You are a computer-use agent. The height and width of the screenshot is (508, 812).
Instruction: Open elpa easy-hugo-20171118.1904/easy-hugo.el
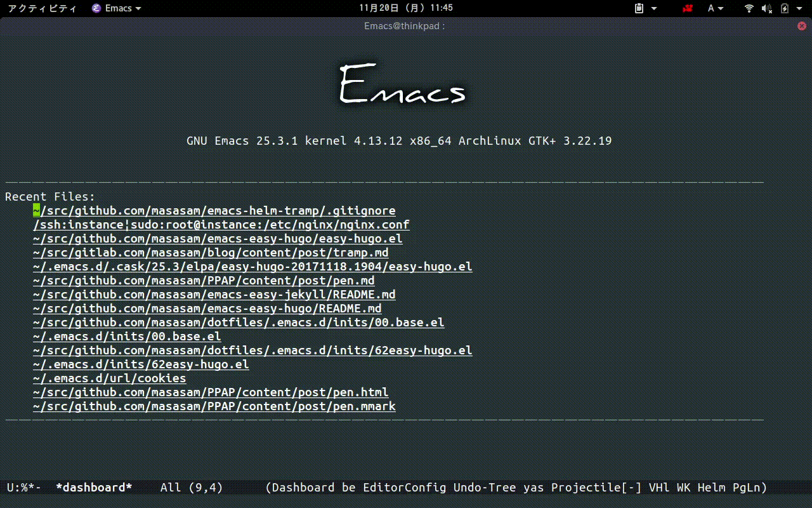click(x=252, y=267)
